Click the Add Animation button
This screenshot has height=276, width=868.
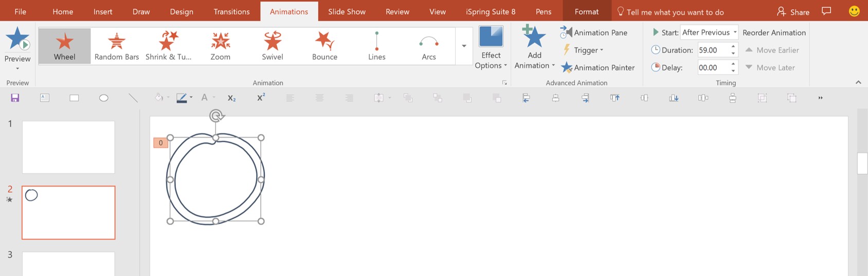point(534,47)
